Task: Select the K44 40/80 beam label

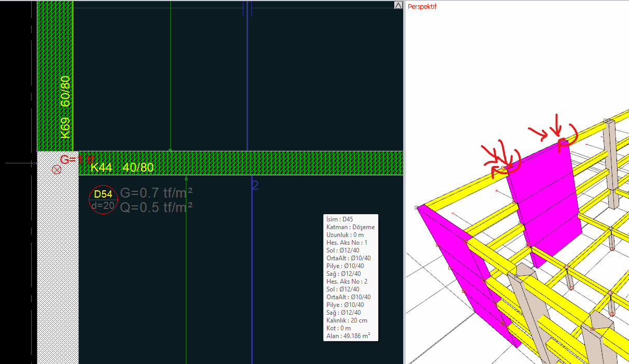Action: 122,167
